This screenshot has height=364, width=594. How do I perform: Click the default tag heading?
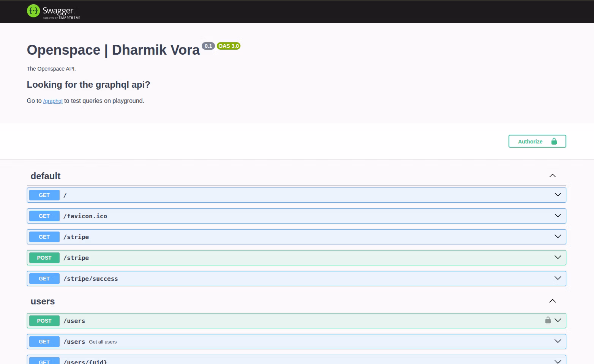pos(46,176)
